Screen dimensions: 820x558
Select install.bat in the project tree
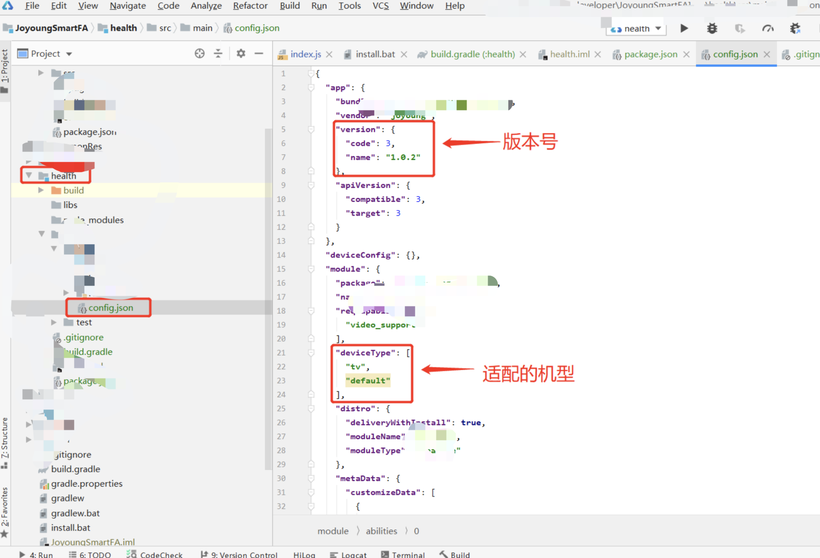(70, 528)
